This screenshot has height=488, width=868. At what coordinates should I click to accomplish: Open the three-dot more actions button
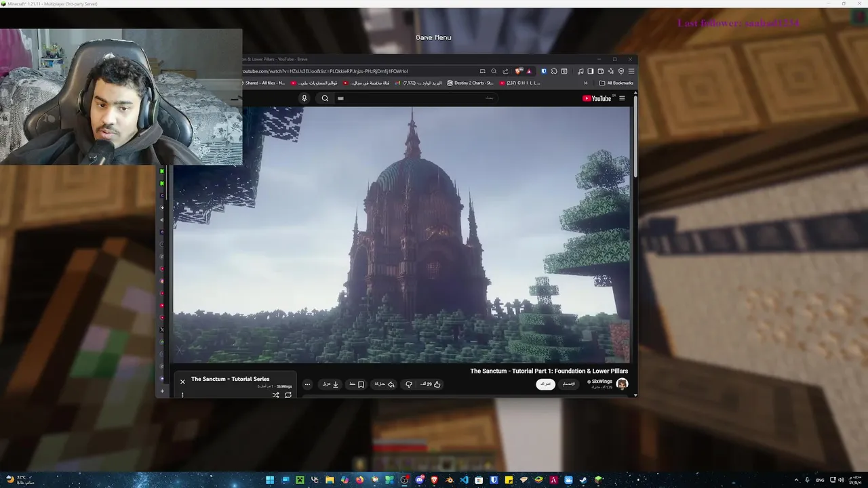[x=307, y=384]
